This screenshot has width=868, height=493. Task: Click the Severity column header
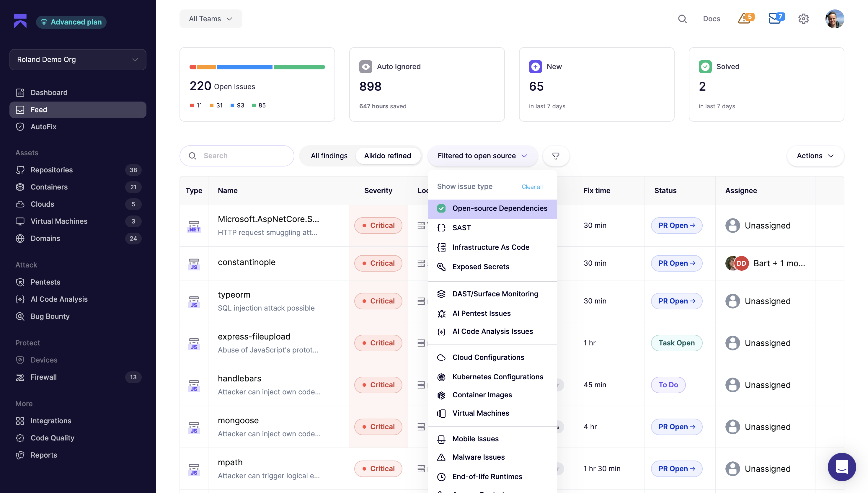point(378,191)
